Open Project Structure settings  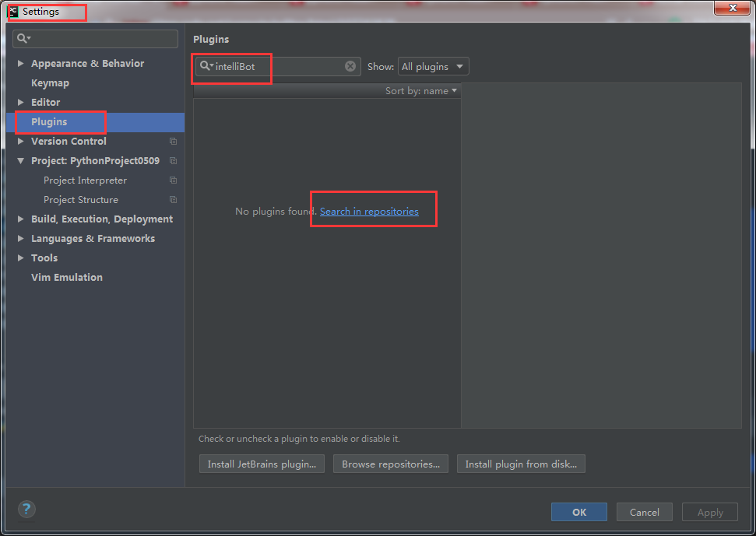[81, 199]
